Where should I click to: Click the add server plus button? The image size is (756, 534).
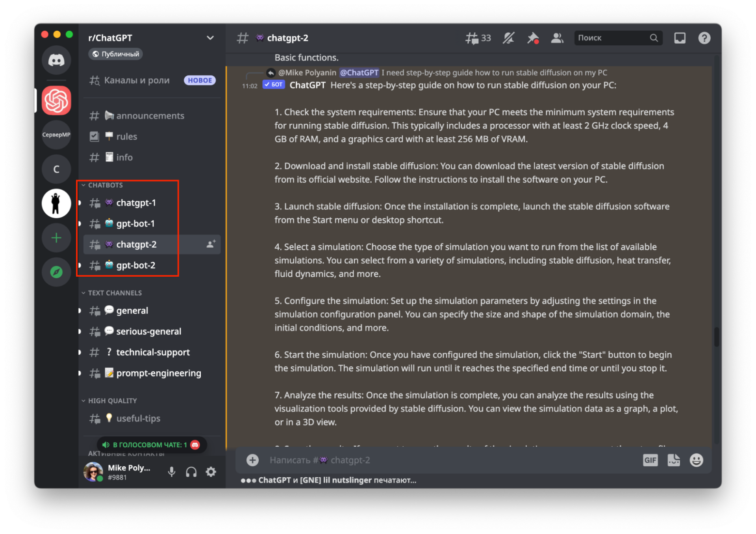(x=56, y=238)
